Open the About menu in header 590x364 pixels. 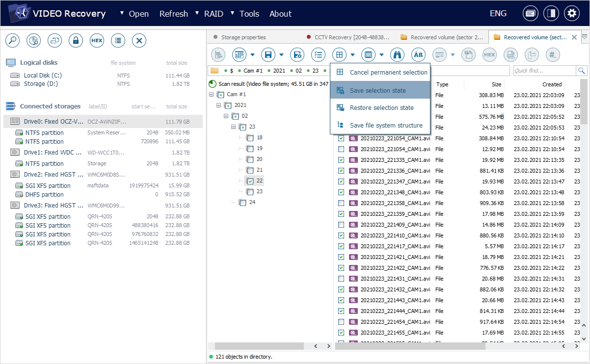pos(280,14)
